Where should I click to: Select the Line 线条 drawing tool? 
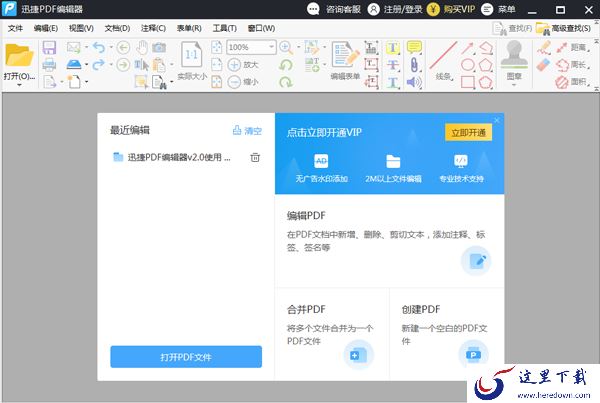pos(443,56)
